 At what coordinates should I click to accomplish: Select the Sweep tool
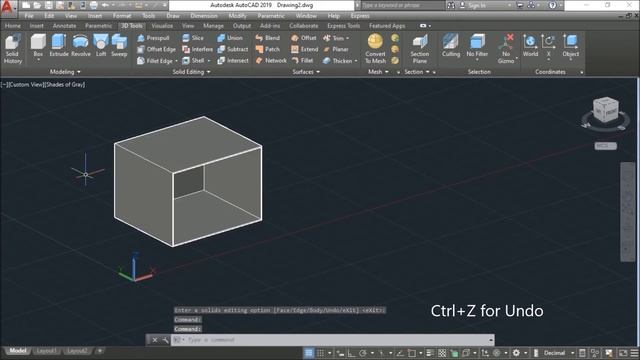click(119, 46)
